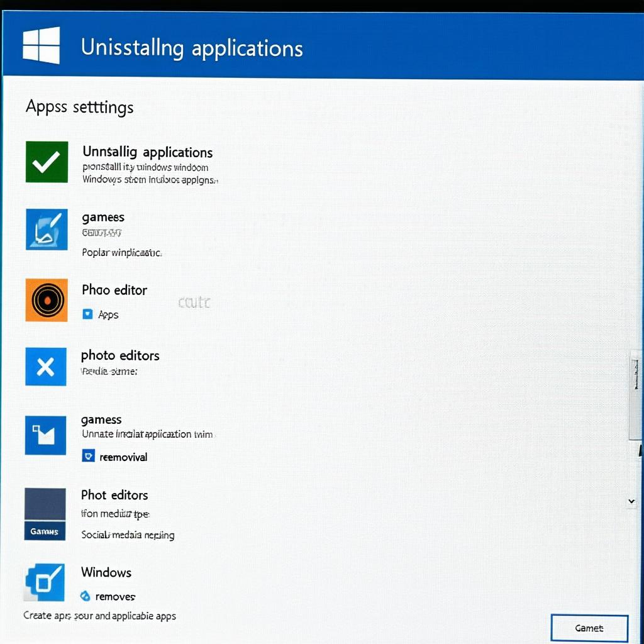The image size is (644, 644).
Task: Click the dark Gamus tile thumbnail
Action: tap(45, 513)
